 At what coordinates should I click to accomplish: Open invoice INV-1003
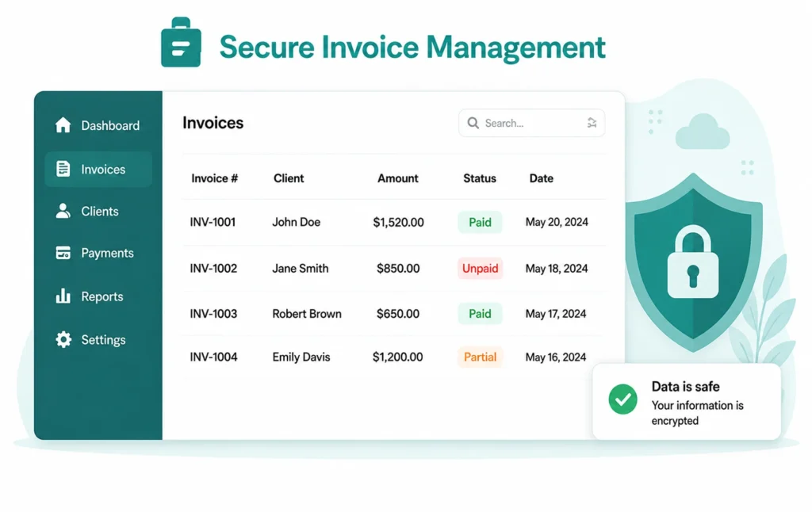pyautogui.click(x=213, y=314)
